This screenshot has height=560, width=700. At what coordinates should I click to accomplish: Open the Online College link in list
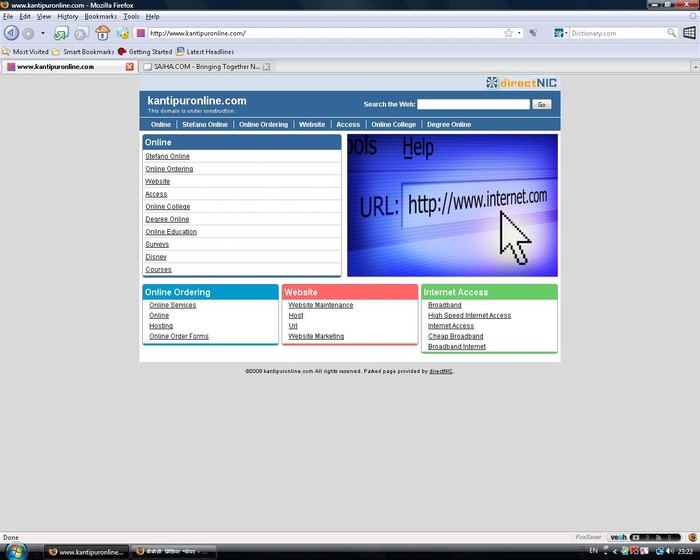point(167,207)
